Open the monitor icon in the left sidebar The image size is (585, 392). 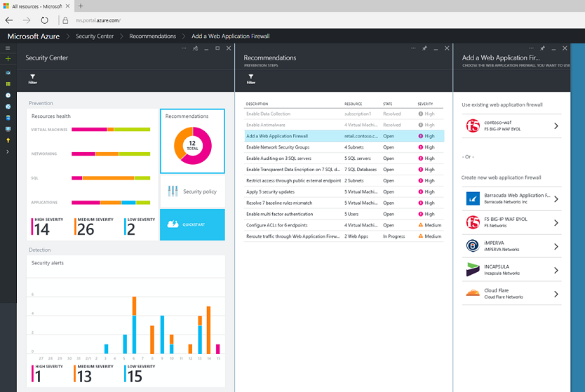click(8, 129)
